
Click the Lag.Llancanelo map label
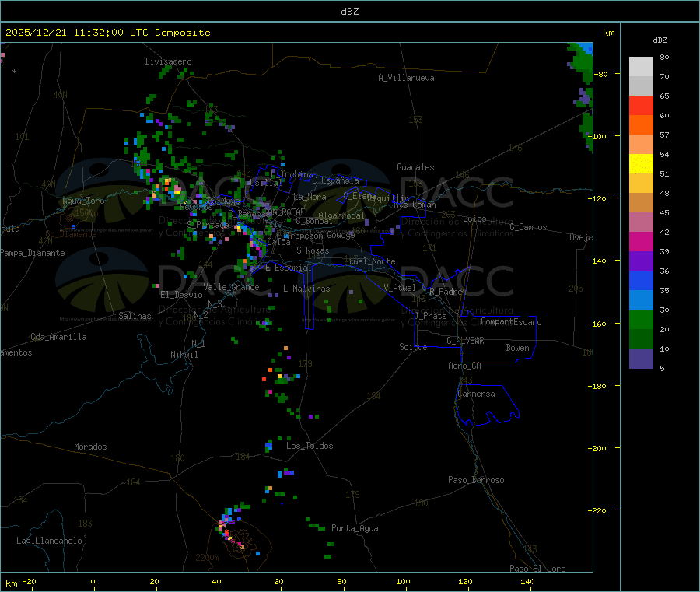49,541
